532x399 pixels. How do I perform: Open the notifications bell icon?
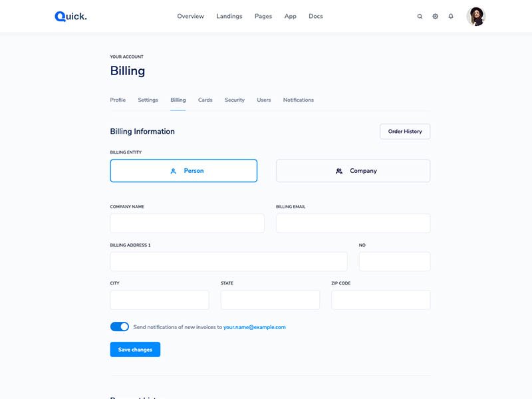(451, 17)
